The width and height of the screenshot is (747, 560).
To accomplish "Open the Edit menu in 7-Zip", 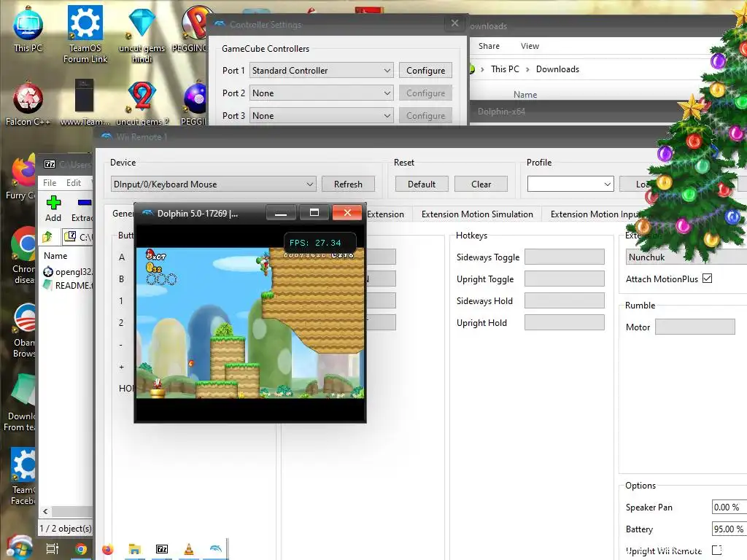I will (x=74, y=183).
